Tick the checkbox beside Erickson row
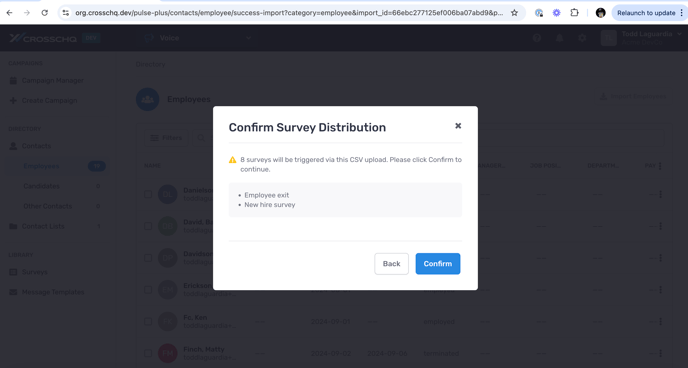688x368 pixels. pyautogui.click(x=148, y=289)
